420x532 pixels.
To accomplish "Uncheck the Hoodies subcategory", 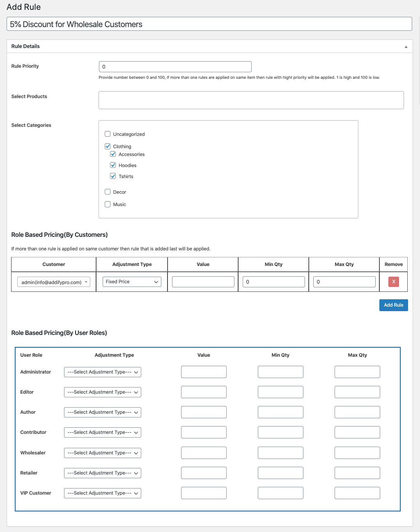I will click(x=113, y=165).
